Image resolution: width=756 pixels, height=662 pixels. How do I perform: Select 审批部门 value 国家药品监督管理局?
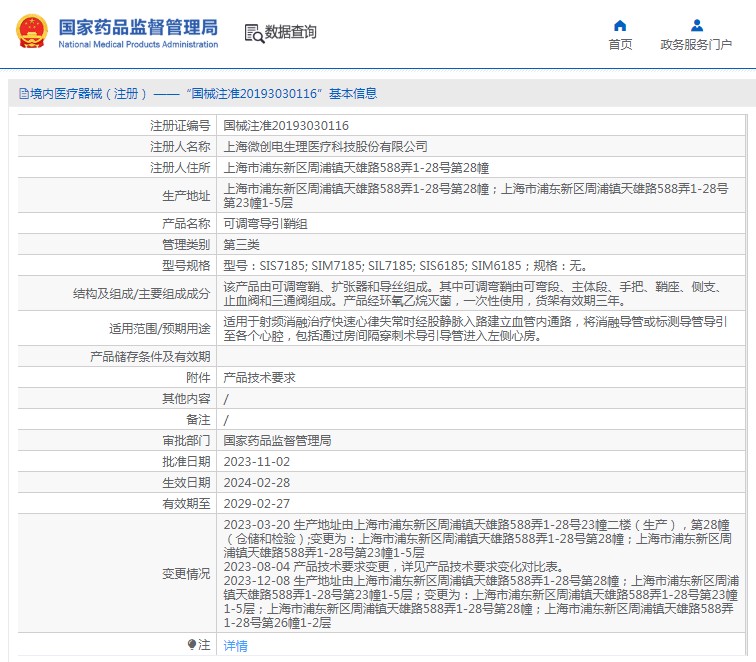(277, 441)
